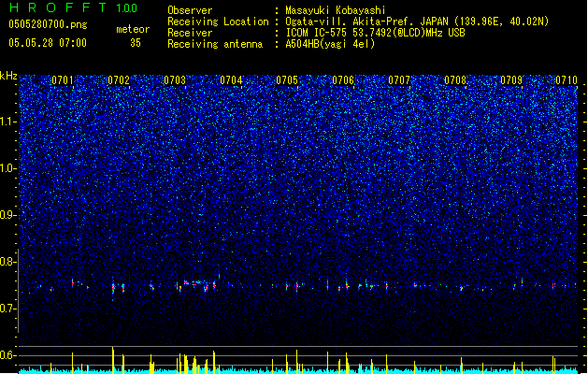Click the Receiving antenna field label
Image resolution: width=588 pixels, height=374 pixels.
215,44
